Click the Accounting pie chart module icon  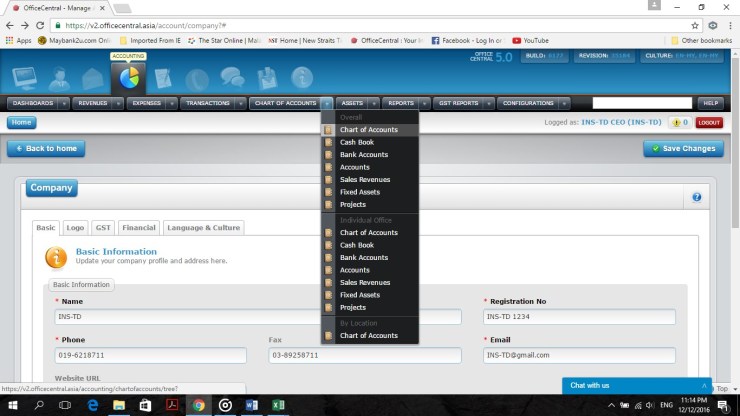click(129, 78)
